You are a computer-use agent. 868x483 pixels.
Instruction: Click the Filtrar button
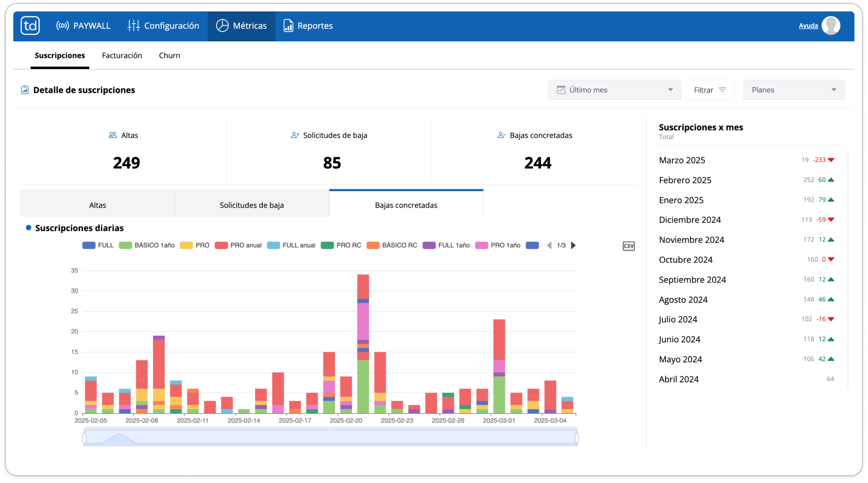(710, 90)
